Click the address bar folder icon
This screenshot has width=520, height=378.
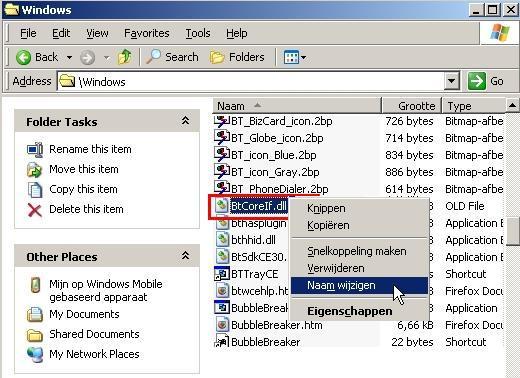[67, 81]
